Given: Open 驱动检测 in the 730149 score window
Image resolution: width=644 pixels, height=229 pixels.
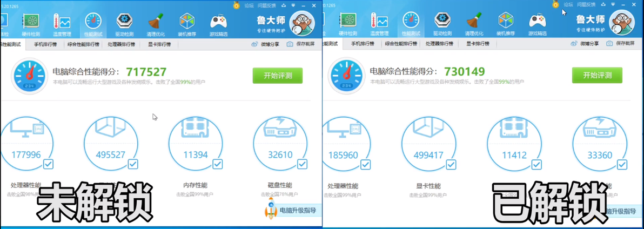Looking at the screenshot, I should pyautogui.click(x=443, y=25).
